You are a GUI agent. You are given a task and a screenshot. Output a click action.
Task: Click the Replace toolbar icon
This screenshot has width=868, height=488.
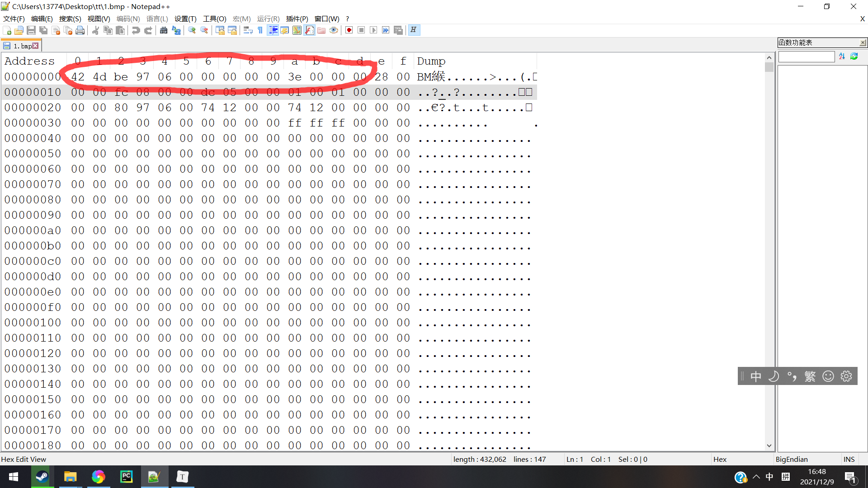176,30
